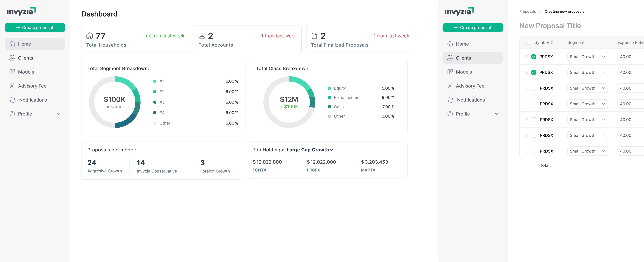Click the Total Finalized Proposals document icon
The image size is (644, 262).
coord(314,36)
